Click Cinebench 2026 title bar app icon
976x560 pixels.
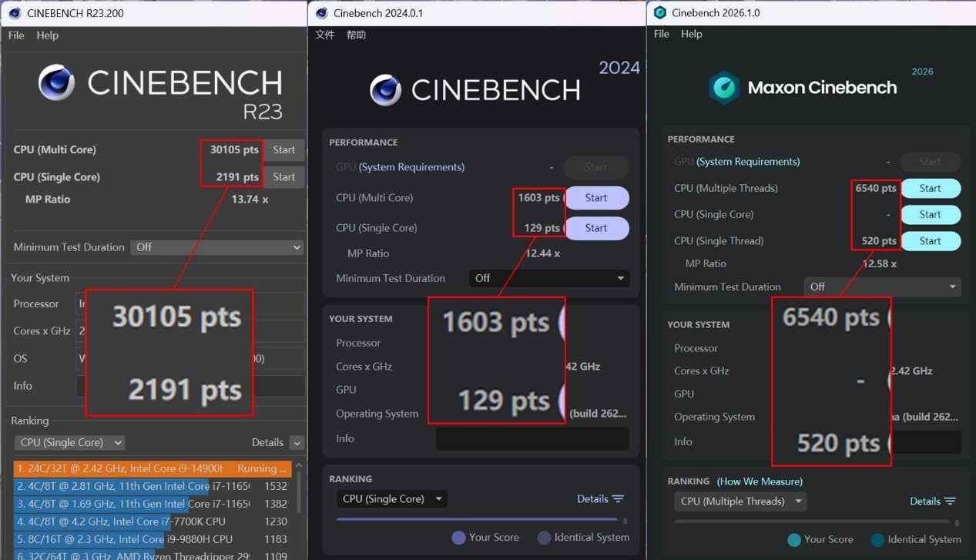click(659, 12)
